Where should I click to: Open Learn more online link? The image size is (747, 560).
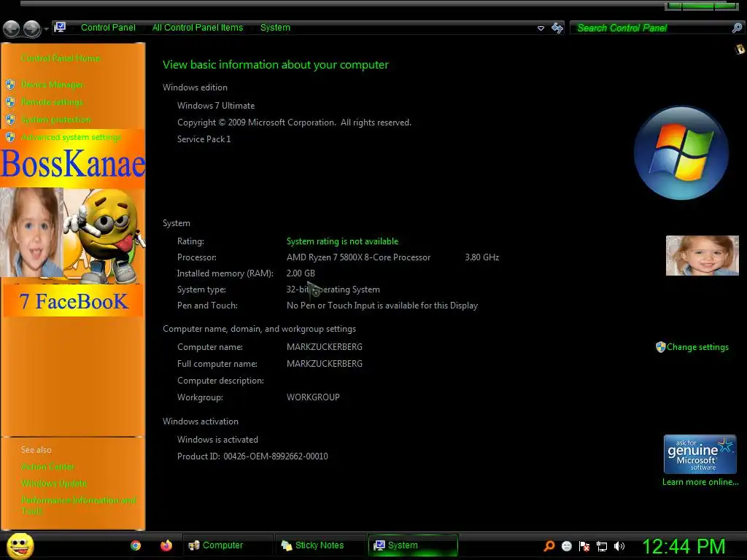click(x=700, y=482)
